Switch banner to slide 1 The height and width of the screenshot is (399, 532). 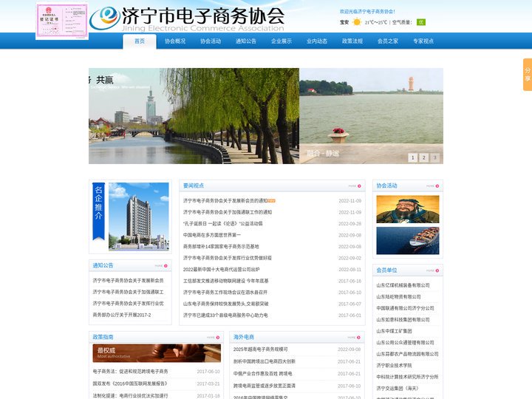click(x=412, y=157)
